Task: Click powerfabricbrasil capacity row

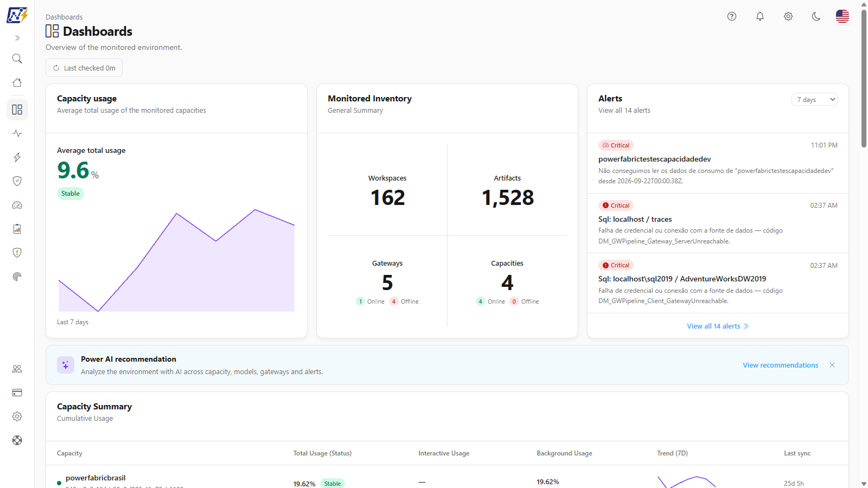Action: pyautogui.click(x=447, y=477)
